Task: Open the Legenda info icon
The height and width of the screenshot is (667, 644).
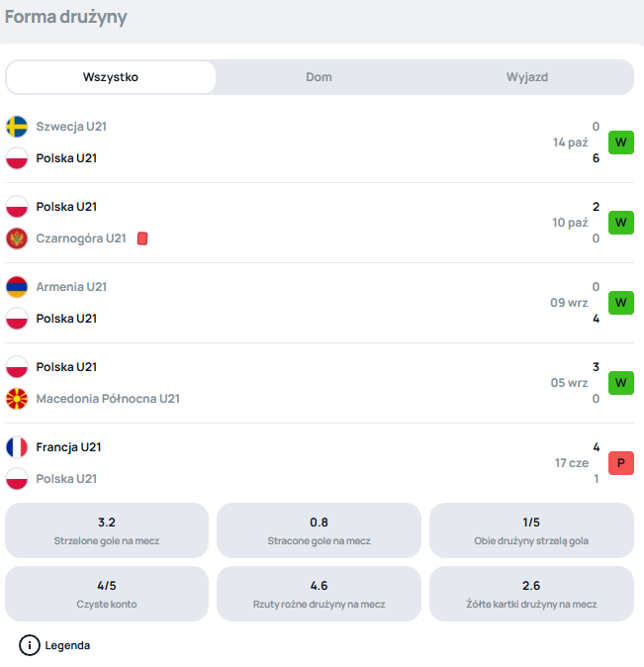Action: pyautogui.click(x=30, y=645)
